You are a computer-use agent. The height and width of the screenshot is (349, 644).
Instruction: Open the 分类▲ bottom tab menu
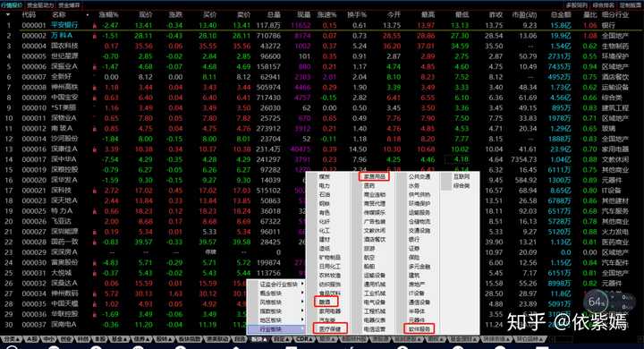tap(11, 339)
